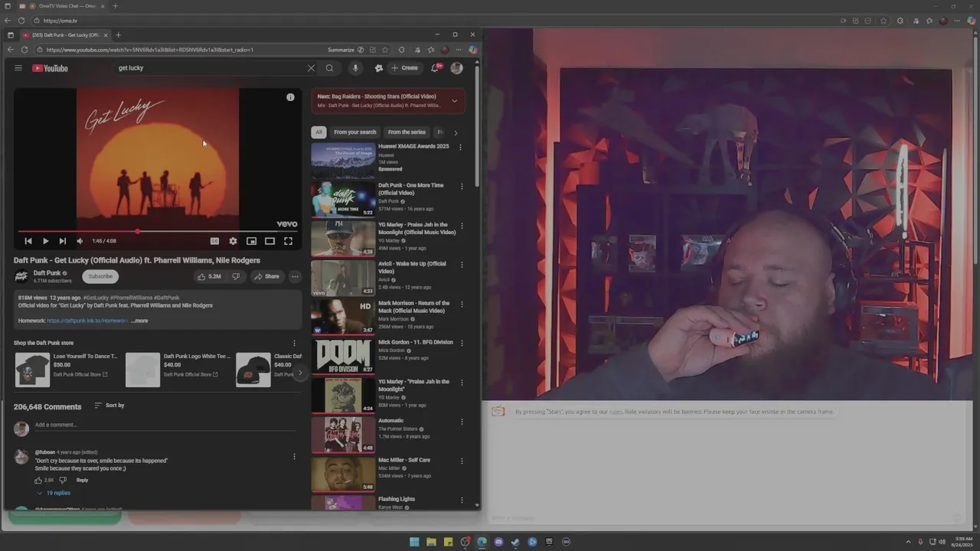This screenshot has height=551, width=980.
Task: Share the Get Lucky video
Action: tap(267, 276)
